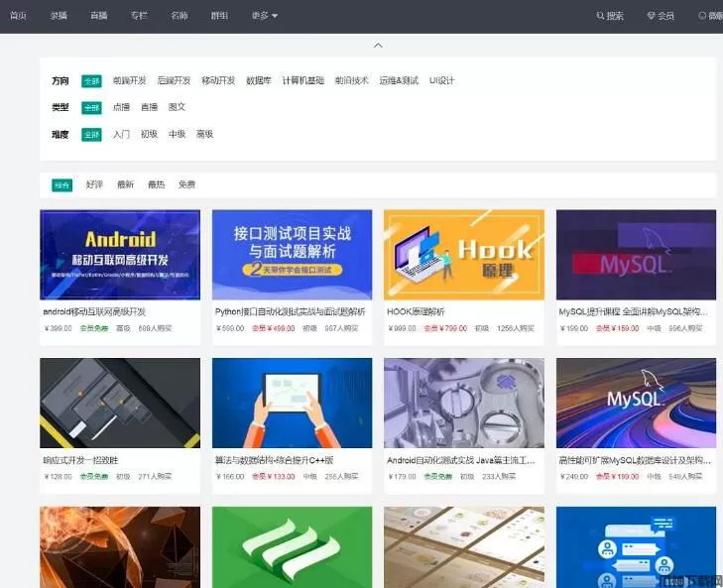Click the 微信 icon at top right
The image size is (723, 588).
(x=703, y=16)
